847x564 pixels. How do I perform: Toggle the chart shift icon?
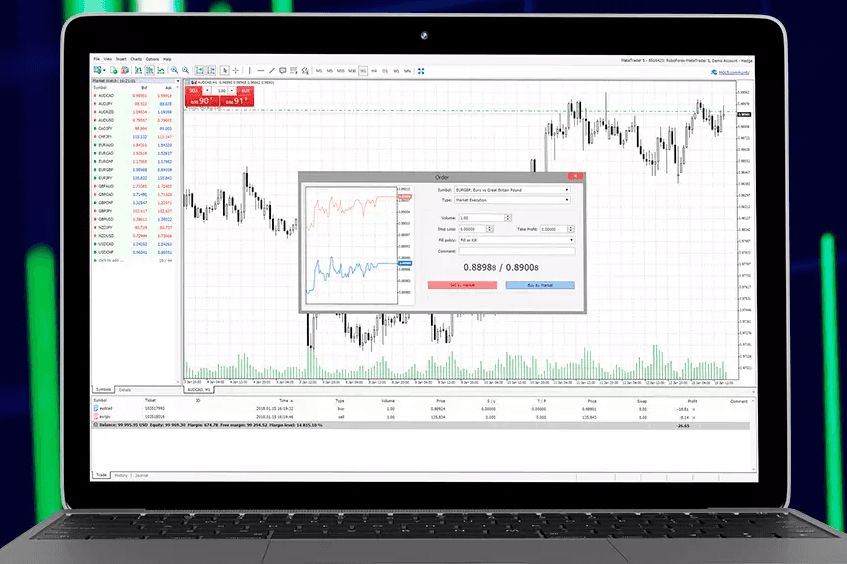[211, 70]
